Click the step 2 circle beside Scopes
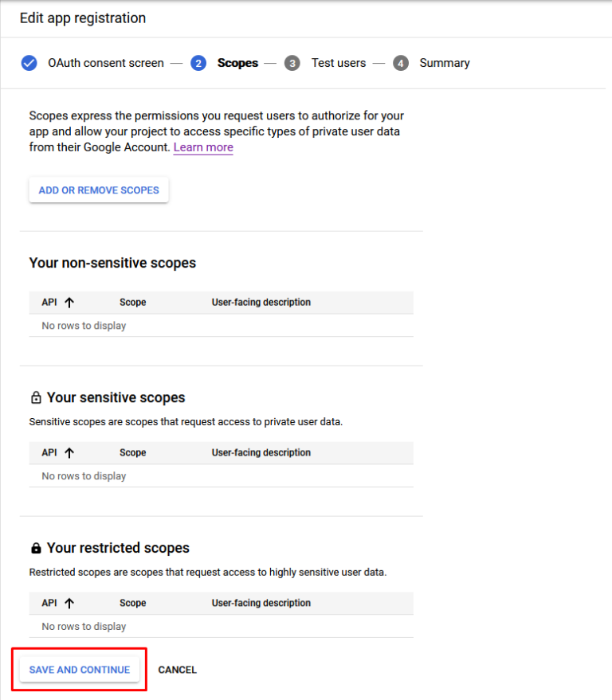This screenshot has width=612, height=700. 198,63
